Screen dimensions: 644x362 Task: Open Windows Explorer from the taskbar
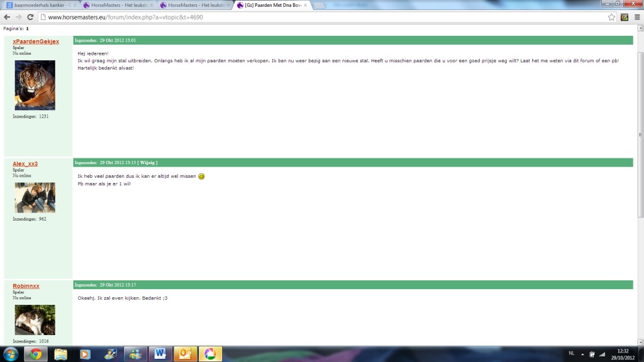(60, 354)
